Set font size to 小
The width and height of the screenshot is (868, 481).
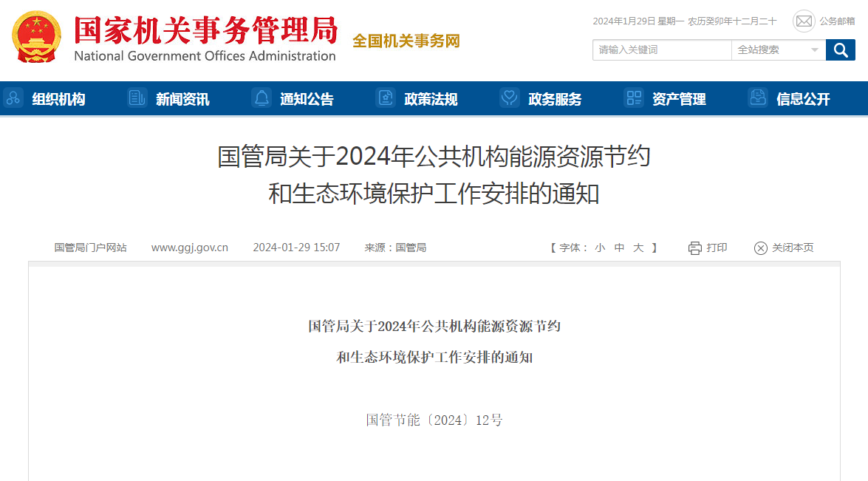click(600, 248)
